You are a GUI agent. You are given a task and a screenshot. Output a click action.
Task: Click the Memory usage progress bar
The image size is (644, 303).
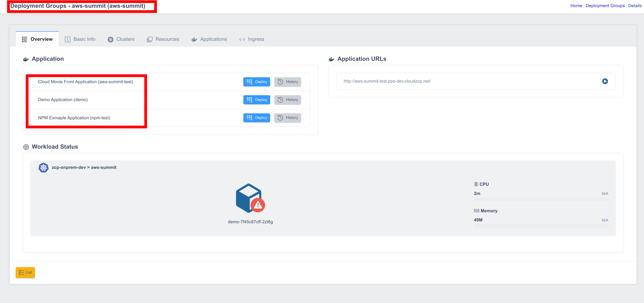pyautogui.click(x=541, y=226)
